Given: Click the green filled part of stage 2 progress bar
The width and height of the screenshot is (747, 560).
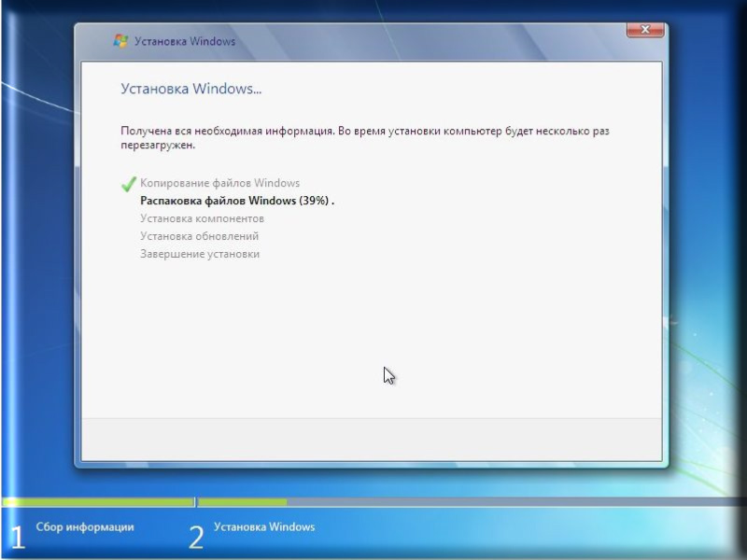Looking at the screenshot, I should 242,502.
